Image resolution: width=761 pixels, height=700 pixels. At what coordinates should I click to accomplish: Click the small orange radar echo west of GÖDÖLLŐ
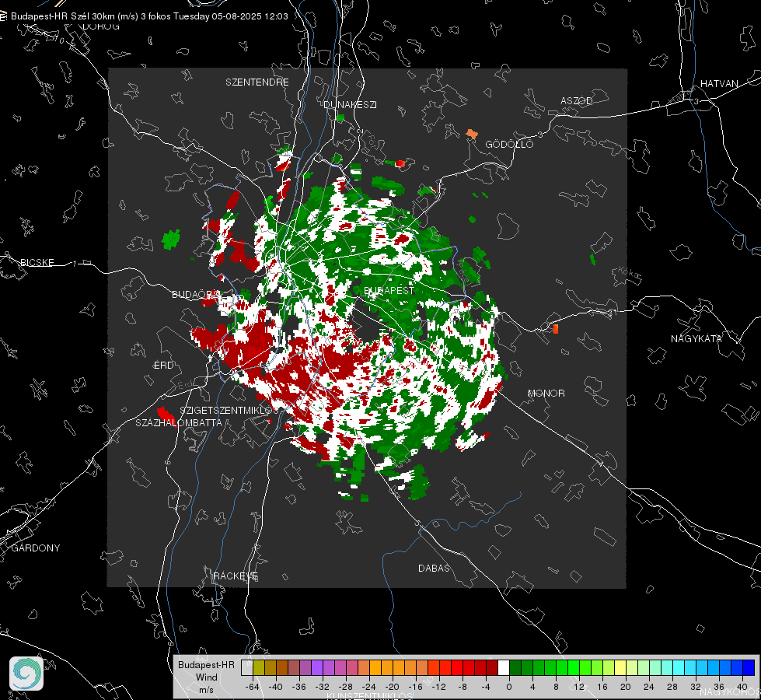pyautogui.click(x=472, y=134)
